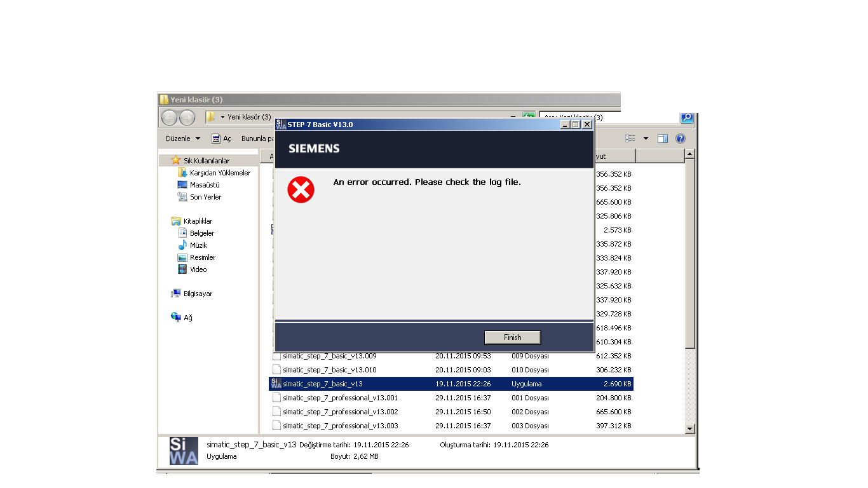Open the view options dropdown arrow
Image resolution: width=868 pixels, height=488 pixels.
click(x=646, y=139)
